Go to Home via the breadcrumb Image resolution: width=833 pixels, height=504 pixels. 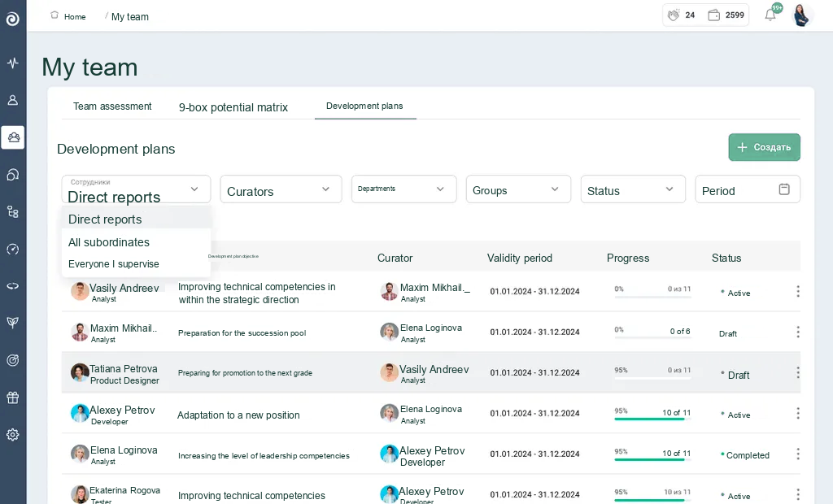tap(68, 16)
